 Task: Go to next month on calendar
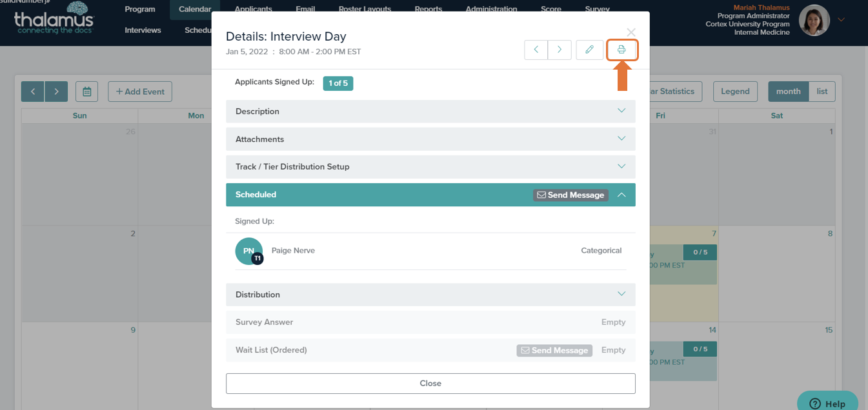coord(56,92)
